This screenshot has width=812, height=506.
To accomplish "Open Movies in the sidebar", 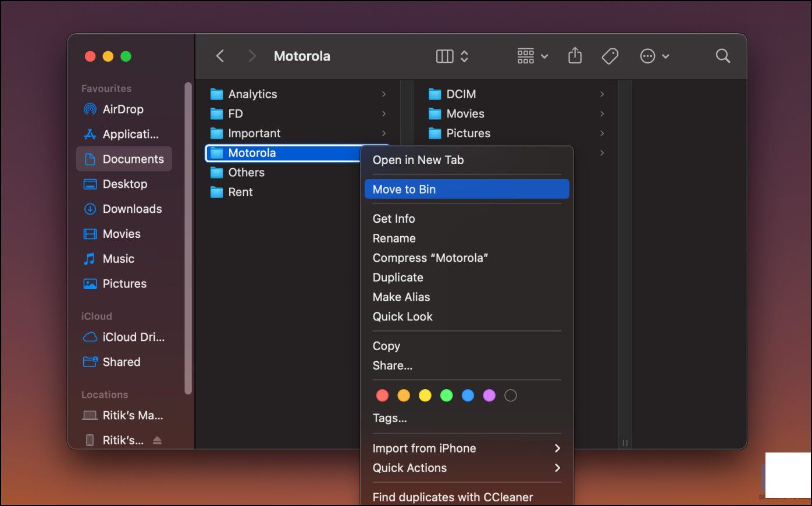I will [x=124, y=234].
